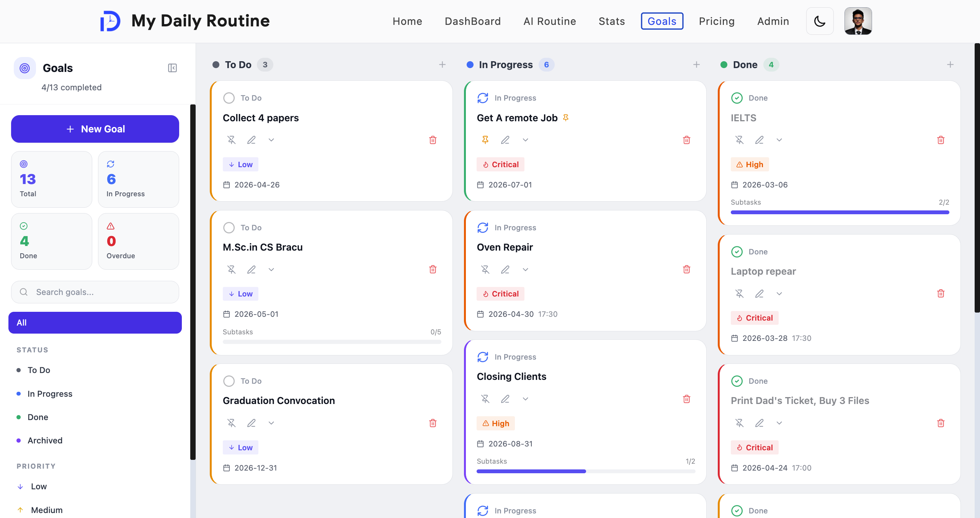Expand the Collect 4 papers card options
The image size is (980, 518).
pos(271,140)
